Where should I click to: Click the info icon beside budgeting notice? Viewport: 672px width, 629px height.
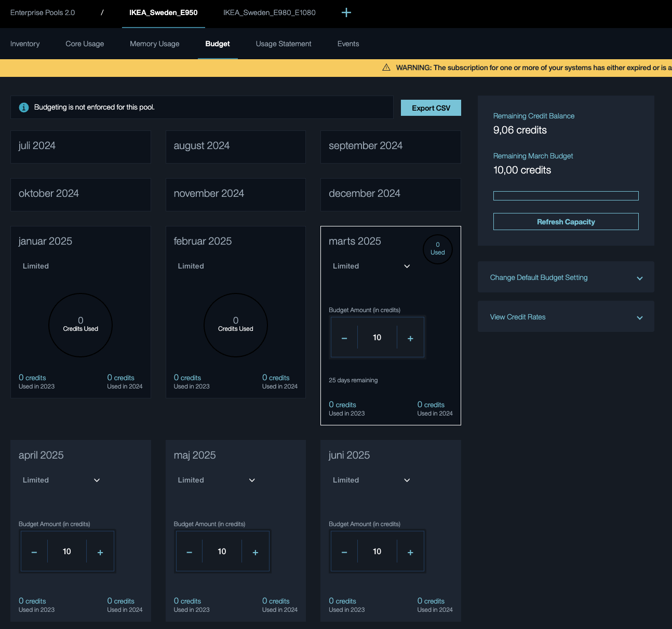coord(24,108)
